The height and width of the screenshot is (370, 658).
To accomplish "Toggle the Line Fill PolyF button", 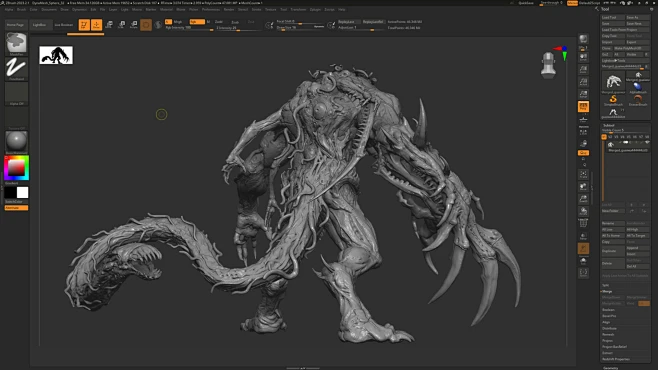I will pos(583,224).
